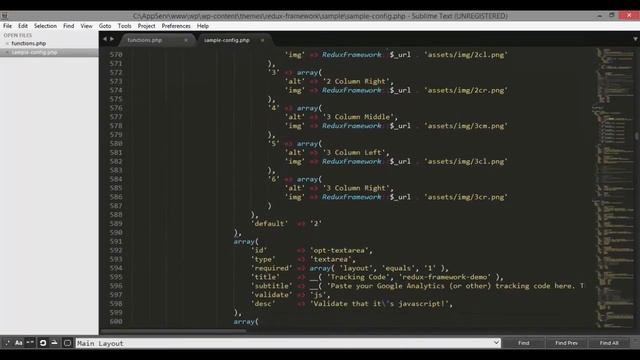The width and height of the screenshot is (640, 360).
Task: Click the Find button
Action: pyautogui.click(x=524, y=343)
